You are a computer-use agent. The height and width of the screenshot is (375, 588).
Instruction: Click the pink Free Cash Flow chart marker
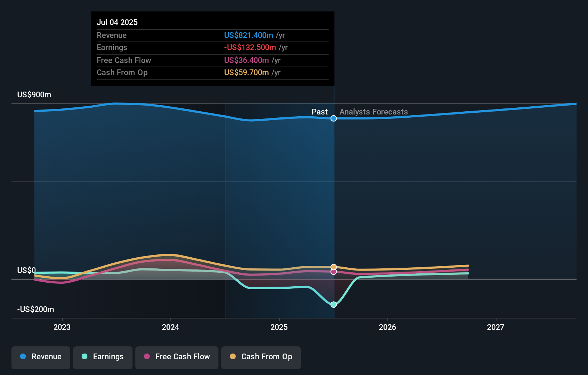[x=333, y=272]
